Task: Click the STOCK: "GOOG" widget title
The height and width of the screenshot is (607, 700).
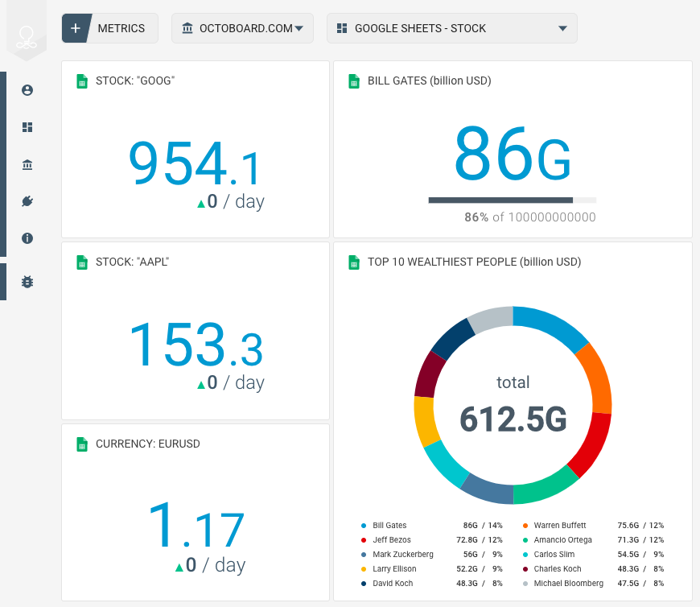Action: (x=135, y=81)
